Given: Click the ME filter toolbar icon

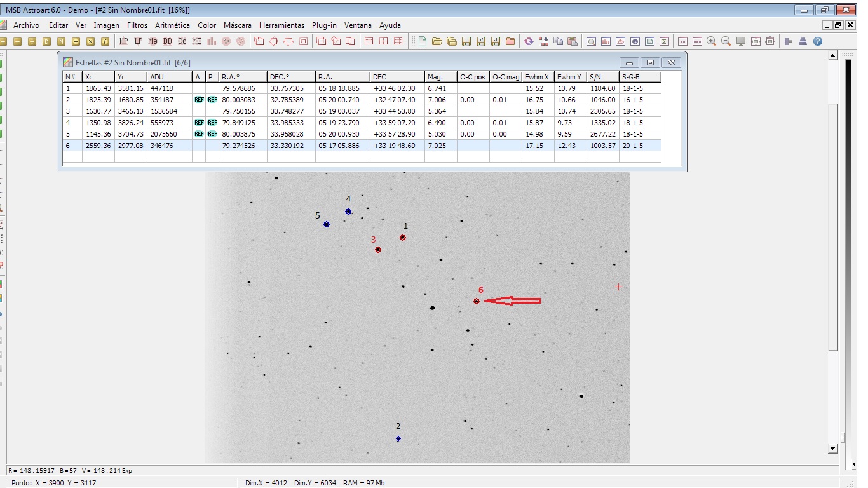Looking at the screenshot, I should (x=196, y=41).
